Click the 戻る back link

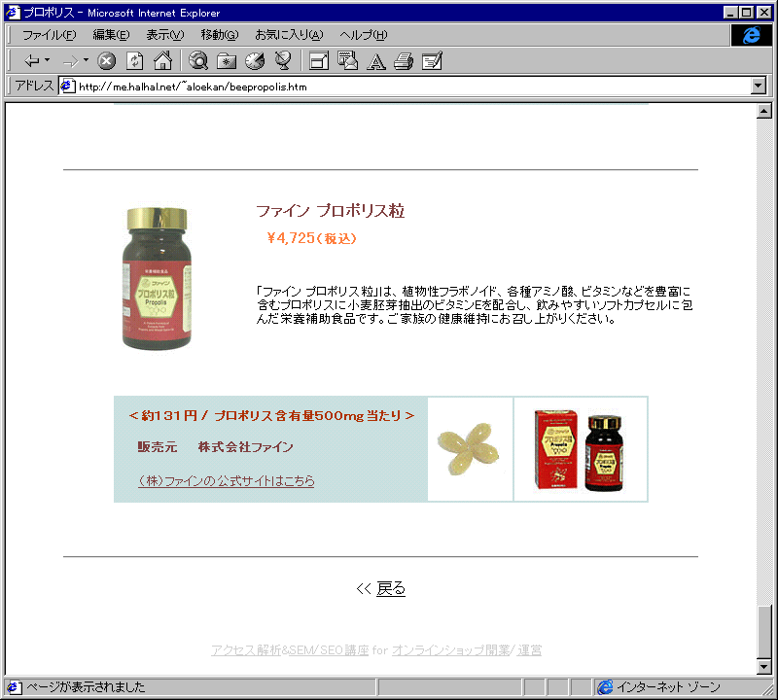391,588
